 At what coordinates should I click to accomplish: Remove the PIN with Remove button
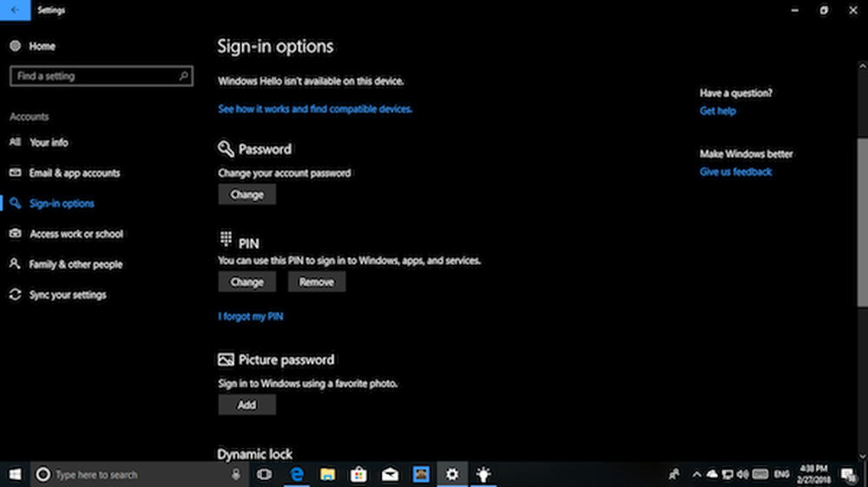(316, 282)
